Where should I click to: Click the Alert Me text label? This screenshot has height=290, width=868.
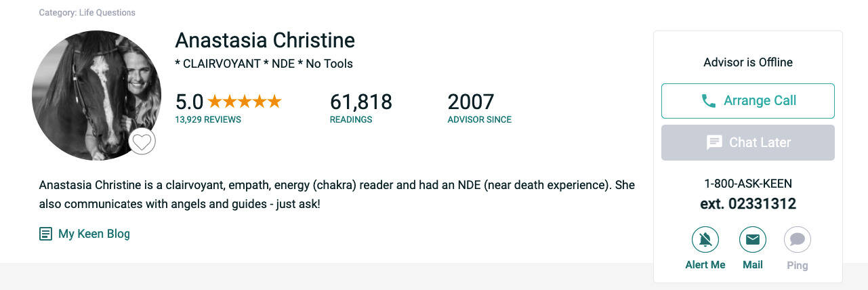pos(705,265)
